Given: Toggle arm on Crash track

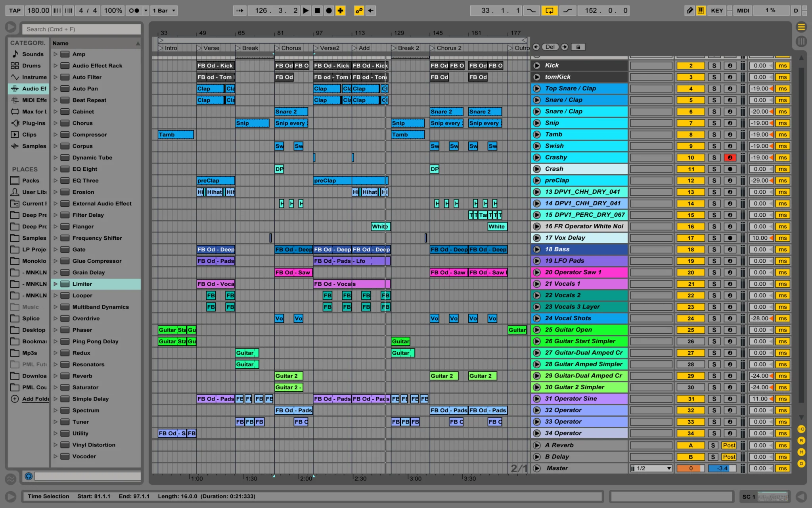Looking at the screenshot, I should (x=730, y=169).
